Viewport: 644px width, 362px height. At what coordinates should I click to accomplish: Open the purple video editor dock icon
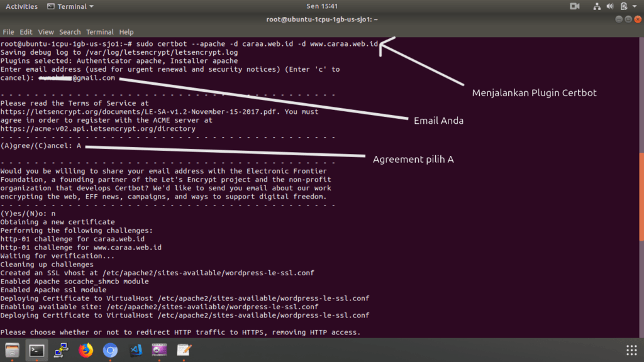159,350
